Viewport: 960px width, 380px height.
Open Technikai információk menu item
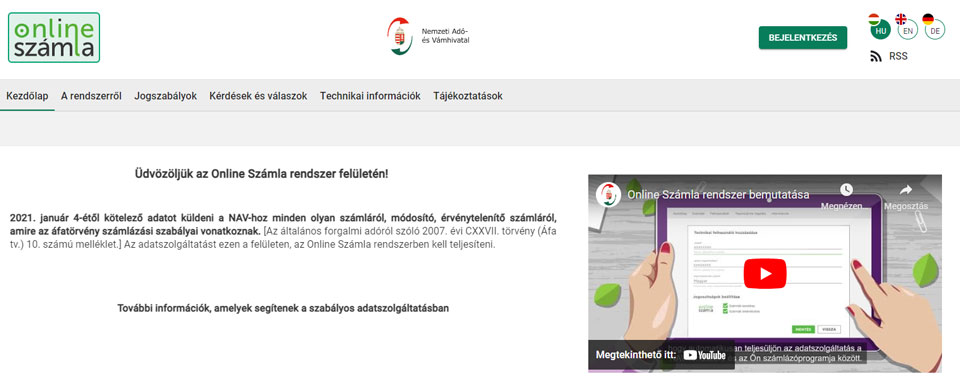pos(370,96)
